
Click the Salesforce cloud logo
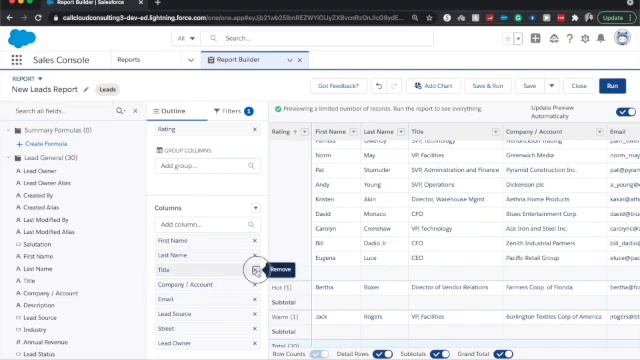point(22,39)
